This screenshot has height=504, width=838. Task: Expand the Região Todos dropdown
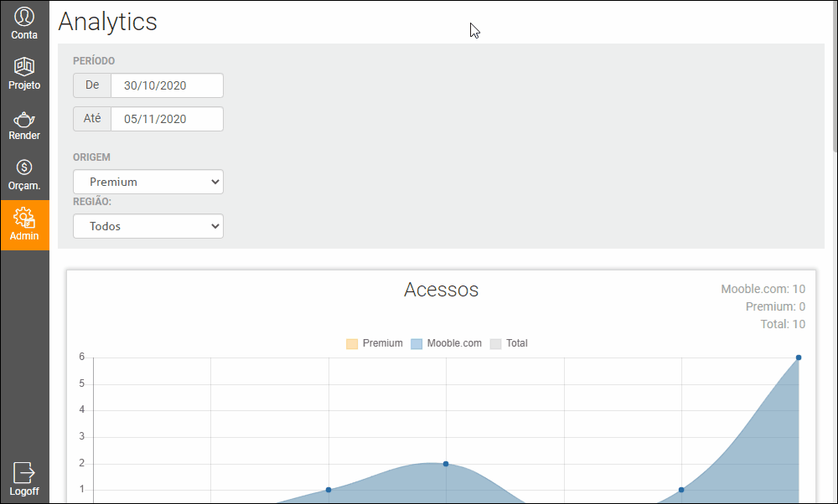click(148, 226)
